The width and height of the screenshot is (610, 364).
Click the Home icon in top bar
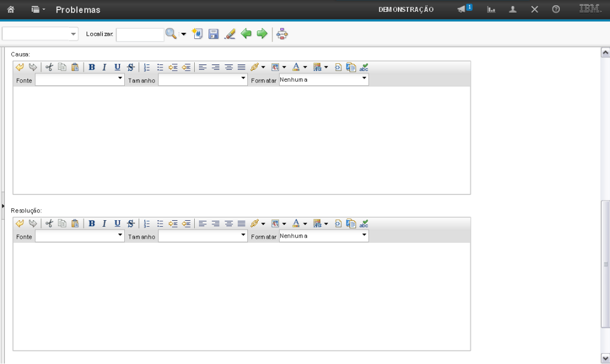point(10,10)
